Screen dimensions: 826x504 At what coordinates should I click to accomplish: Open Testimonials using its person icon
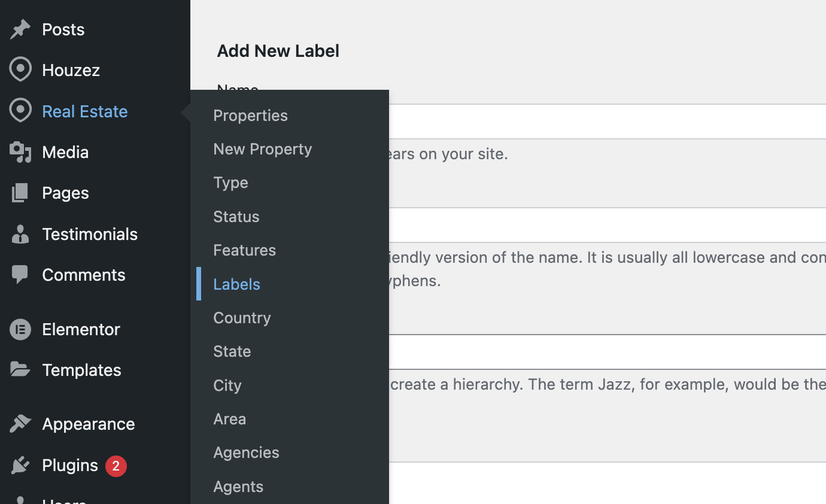click(20, 233)
